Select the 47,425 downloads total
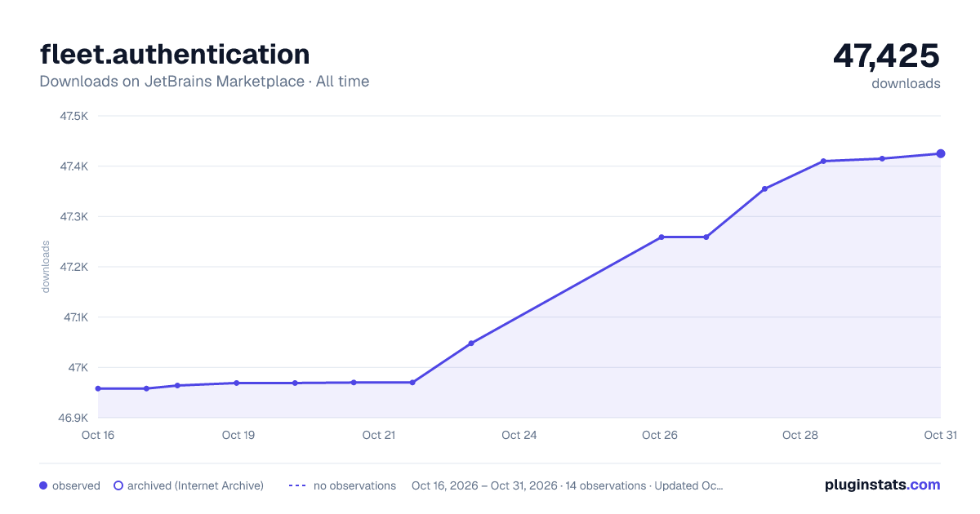Image resolution: width=980 pixels, height=514 pixels. click(x=886, y=55)
